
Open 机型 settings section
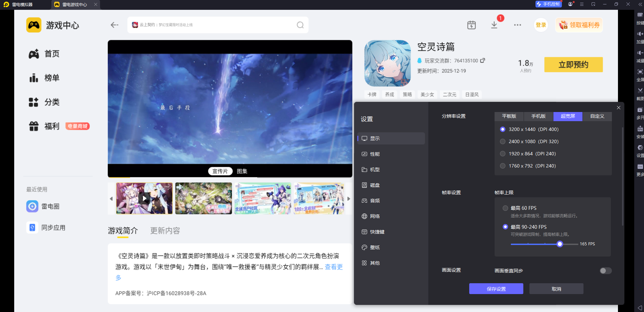391,170
